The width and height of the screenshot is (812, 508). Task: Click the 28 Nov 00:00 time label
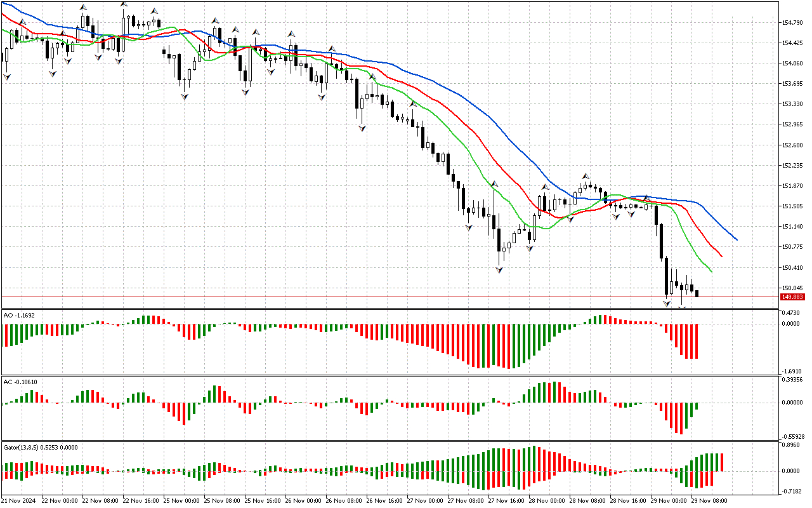pos(547,501)
